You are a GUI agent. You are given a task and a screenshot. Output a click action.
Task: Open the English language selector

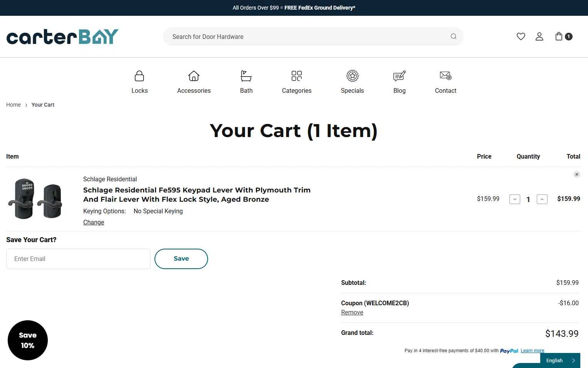click(x=561, y=360)
